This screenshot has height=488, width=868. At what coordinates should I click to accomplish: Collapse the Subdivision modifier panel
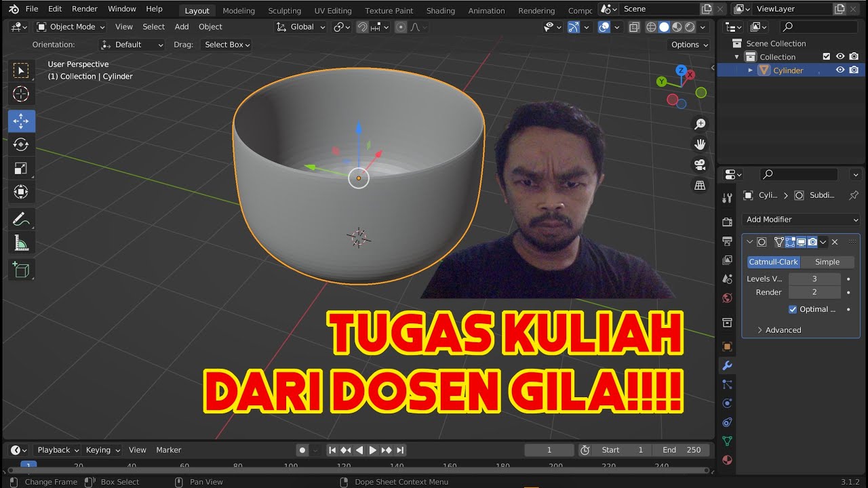pos(750,242)
